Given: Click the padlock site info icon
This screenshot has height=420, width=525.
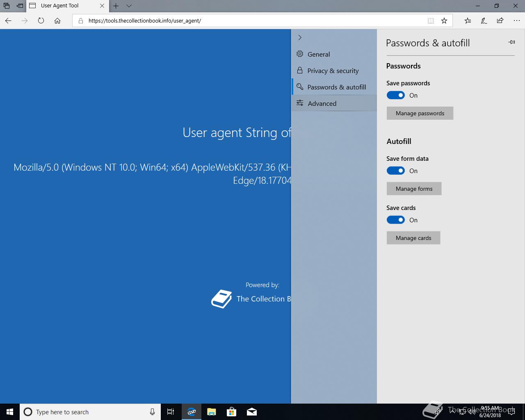Looking at the screenshot, I should point(80,21).
